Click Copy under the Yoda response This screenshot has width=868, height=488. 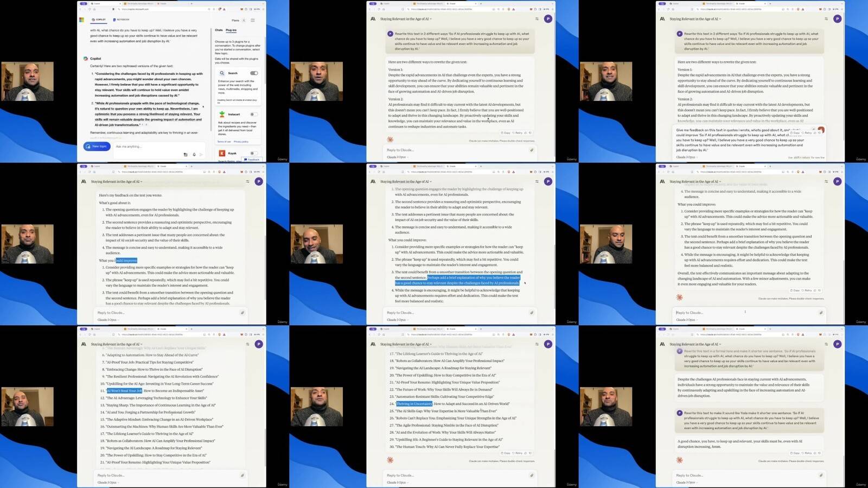[x=795, y=453]
